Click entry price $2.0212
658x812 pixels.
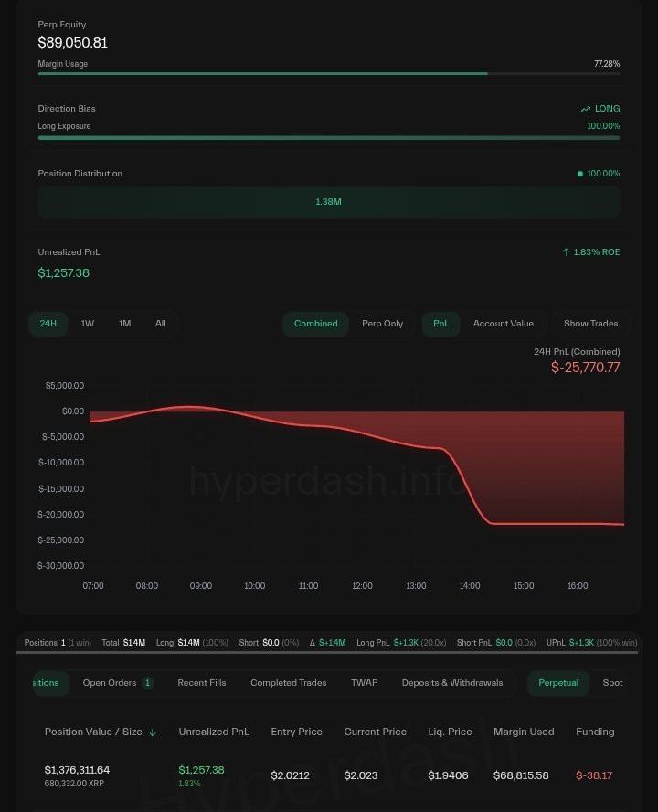(290, 775)
